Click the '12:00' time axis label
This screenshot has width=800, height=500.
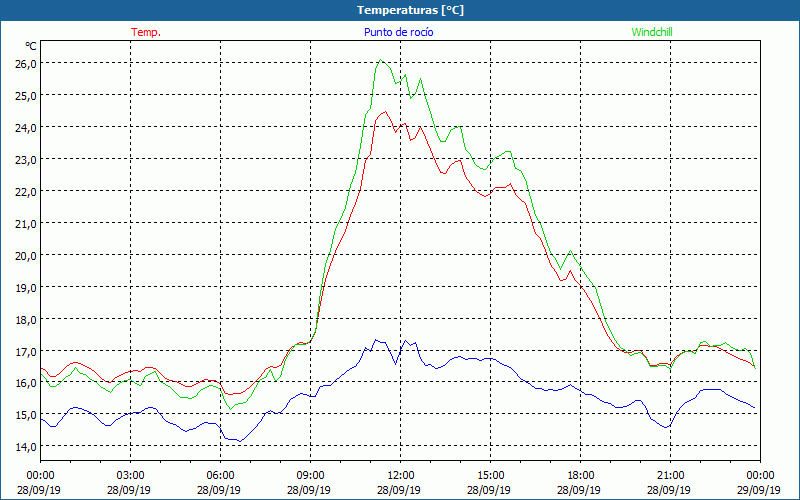click(401, 476)
